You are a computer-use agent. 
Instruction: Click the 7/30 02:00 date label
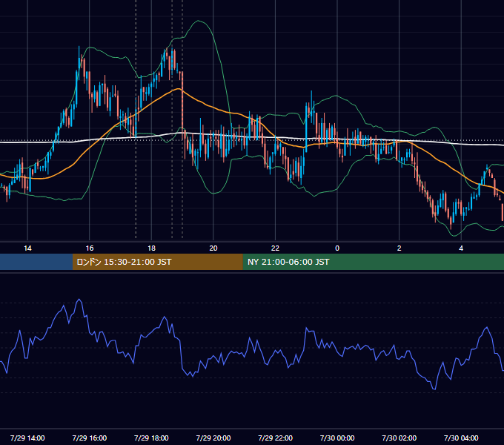399,438
